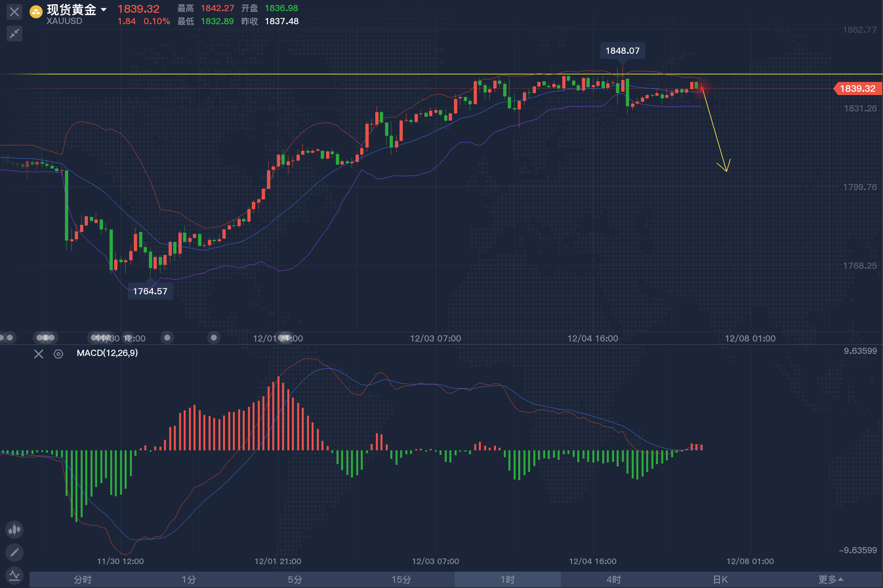883x588 pixels.
Task: Click the MACD(12,26,9) label
Action: 107,353
